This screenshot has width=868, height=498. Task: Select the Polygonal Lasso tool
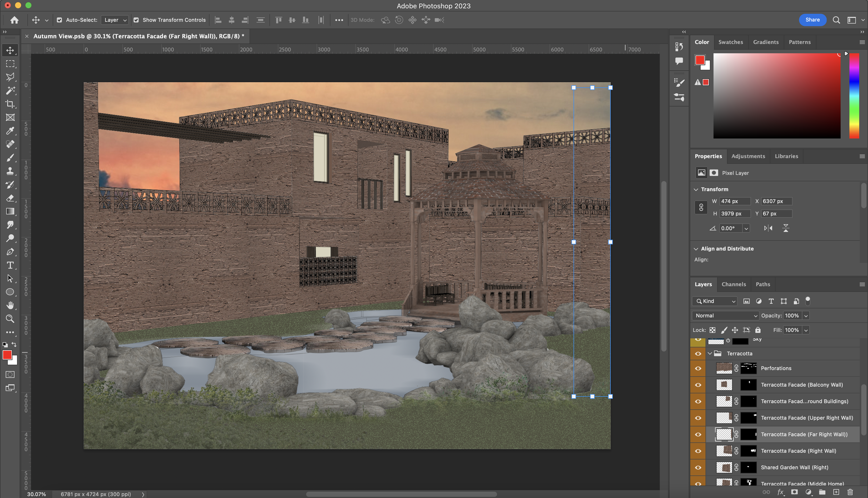click(x=10, y=77)
